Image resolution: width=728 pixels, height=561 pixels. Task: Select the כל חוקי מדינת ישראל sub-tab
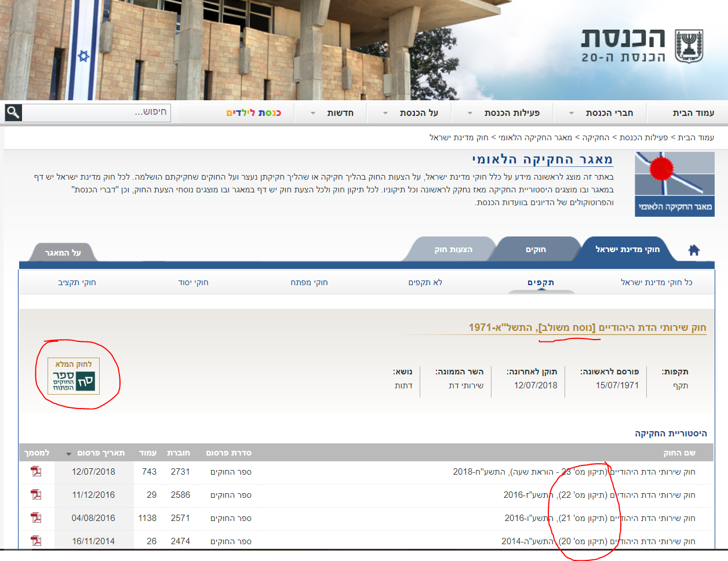coord(657,282)
